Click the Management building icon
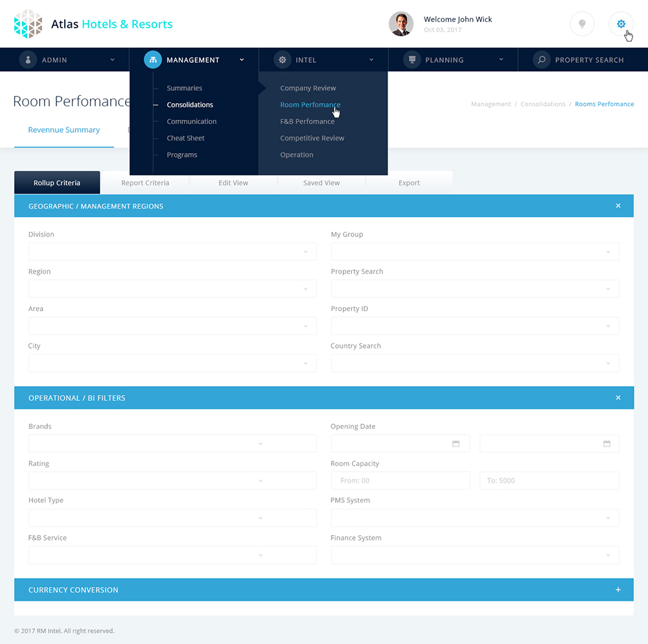 pos(153,59)
